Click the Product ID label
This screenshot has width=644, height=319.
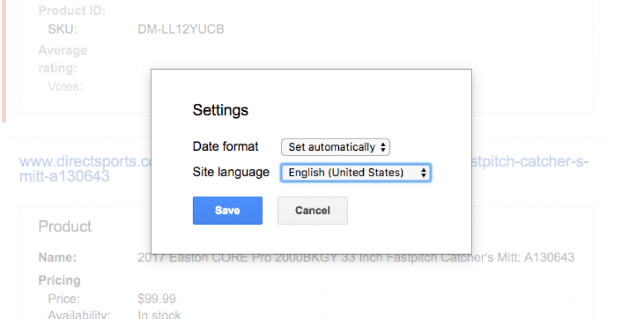tap(72, 10)
